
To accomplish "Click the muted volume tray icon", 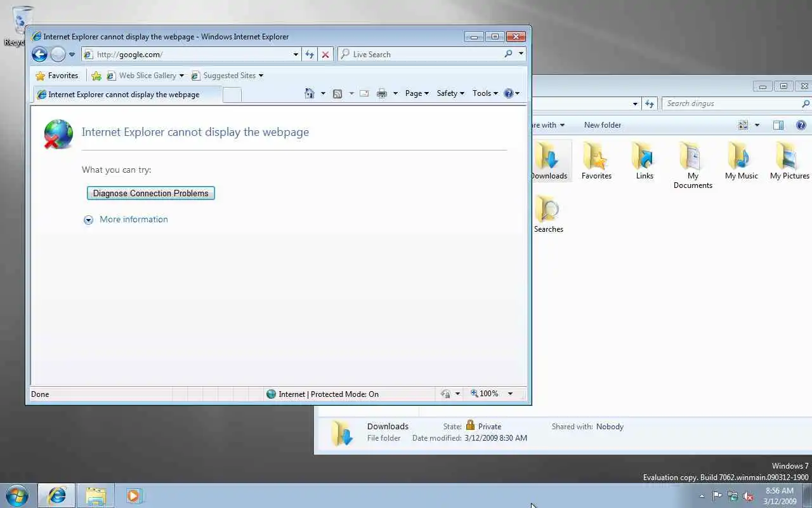I will 749,496.
